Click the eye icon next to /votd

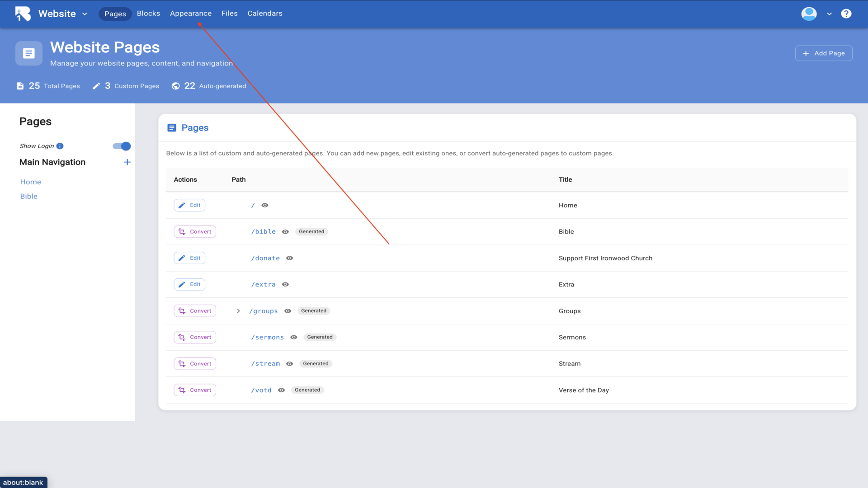[281, 390]
